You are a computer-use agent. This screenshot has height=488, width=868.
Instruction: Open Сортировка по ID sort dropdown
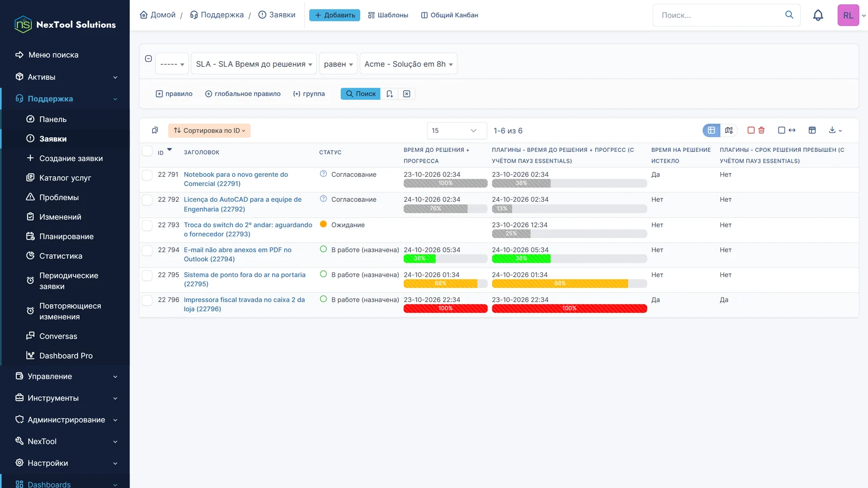[x=209, y=131]
